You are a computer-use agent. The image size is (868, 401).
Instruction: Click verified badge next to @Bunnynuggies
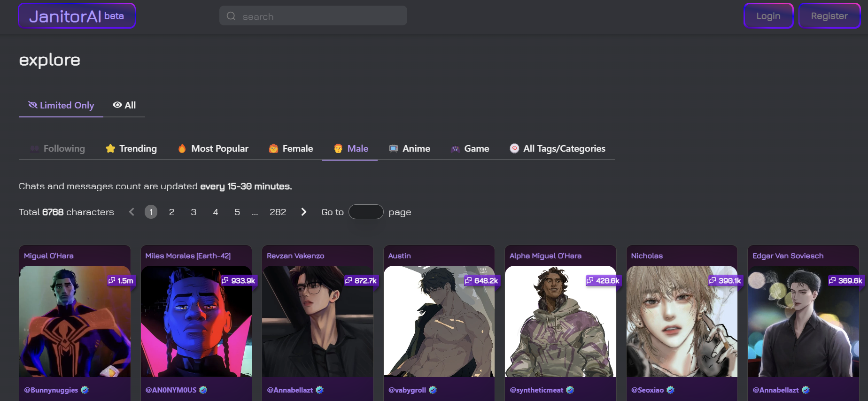tap(85, 390)
